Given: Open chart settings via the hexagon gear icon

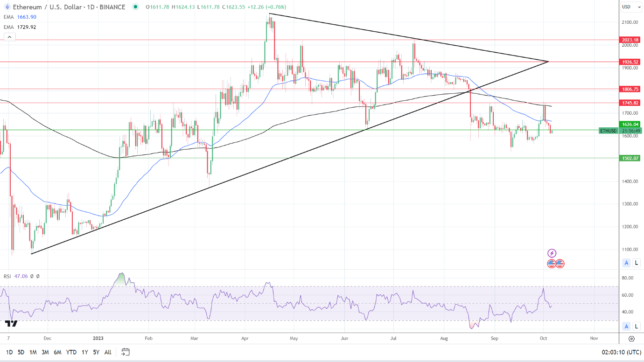Looking at the screenshot, I should [631, 339].
